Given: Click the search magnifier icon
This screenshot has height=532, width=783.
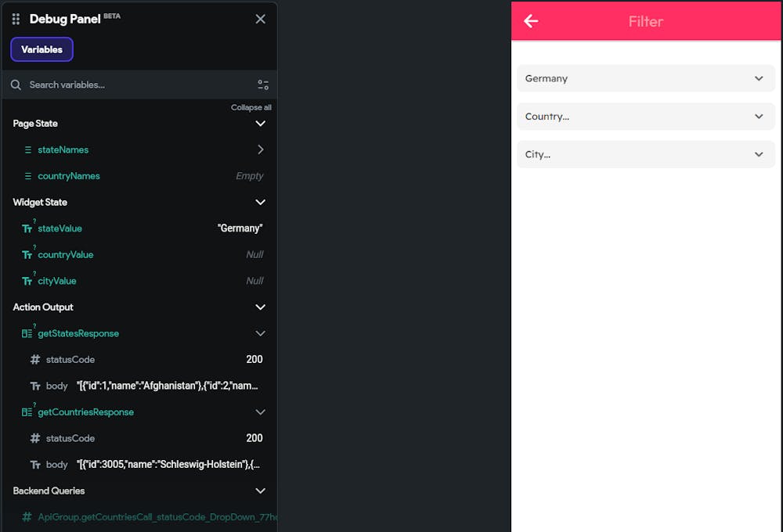Looking at the screenshot, I should tap(16, 84).
